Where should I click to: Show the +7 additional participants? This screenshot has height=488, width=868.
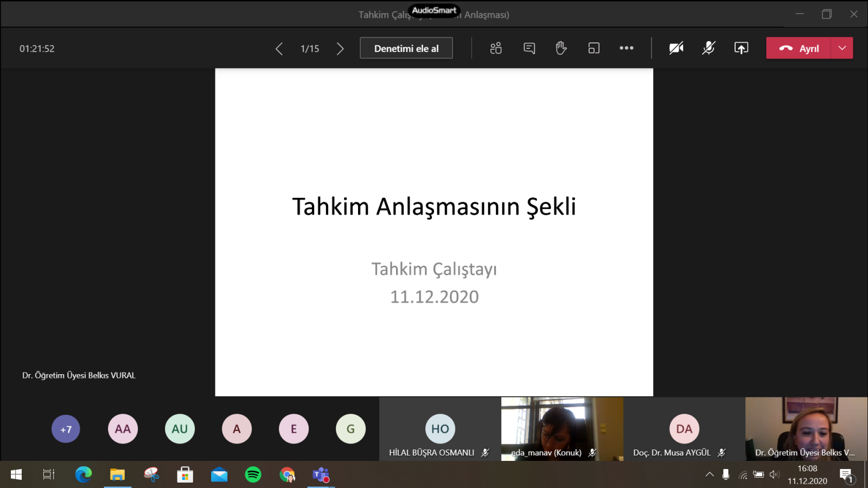[x=66, y=429]
